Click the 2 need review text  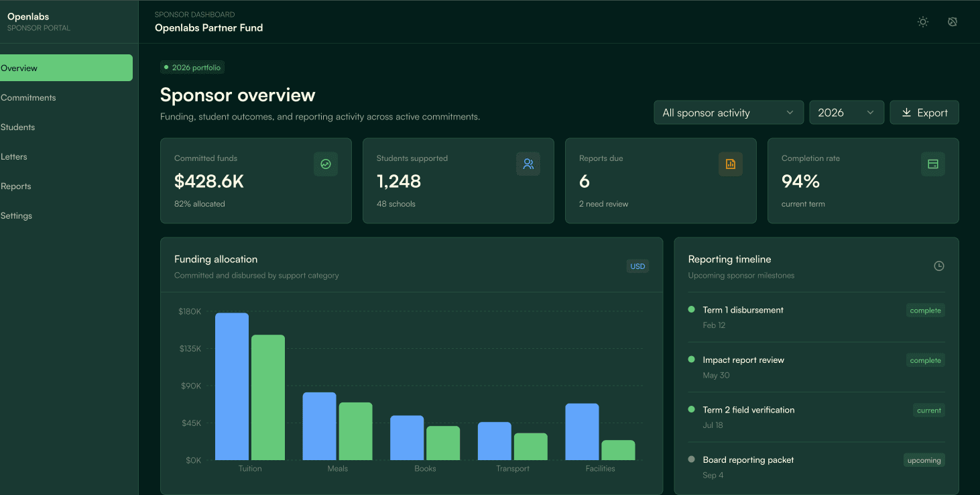[604, 204]
